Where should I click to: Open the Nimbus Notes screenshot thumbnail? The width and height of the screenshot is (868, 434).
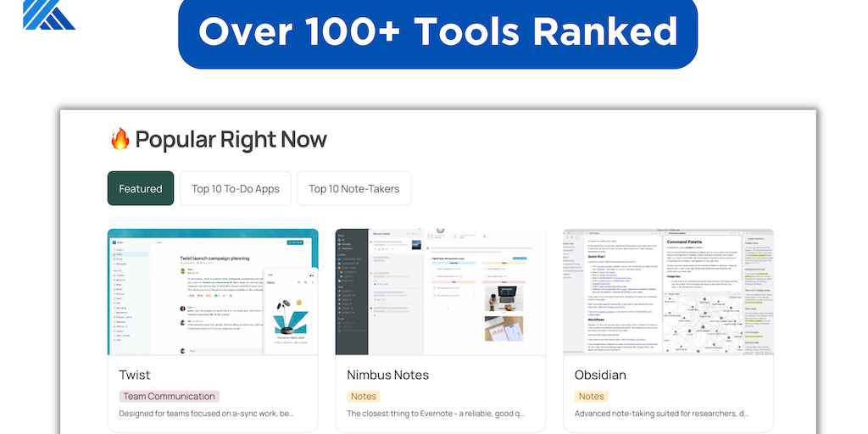(441, 292)
